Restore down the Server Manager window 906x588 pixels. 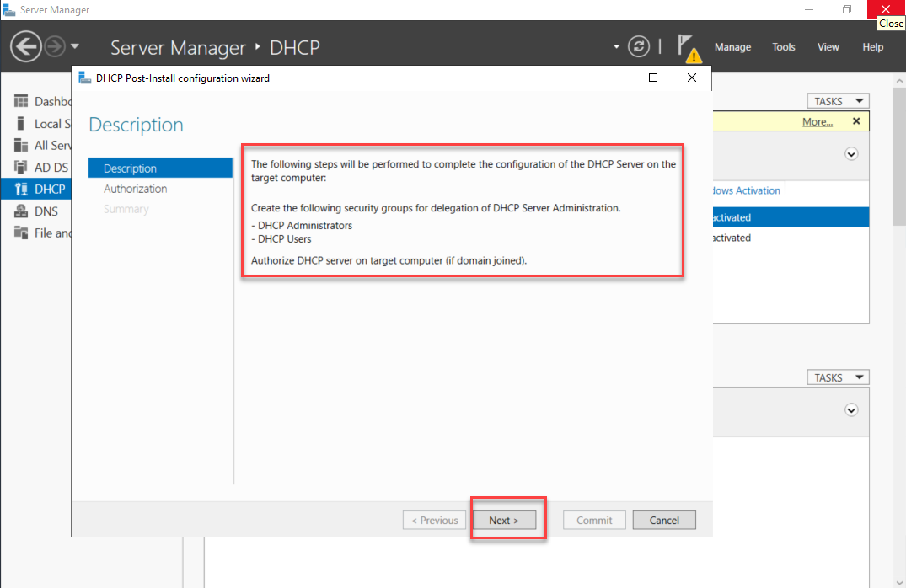coord(847,9)
